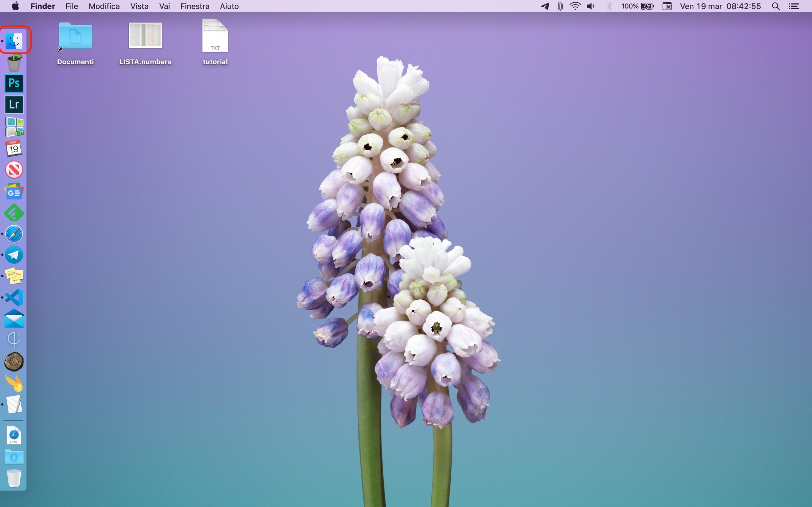Viewport: 812px width, 507px height.
Task: Open the Telegram Dock icon
Action: point(14,255)
